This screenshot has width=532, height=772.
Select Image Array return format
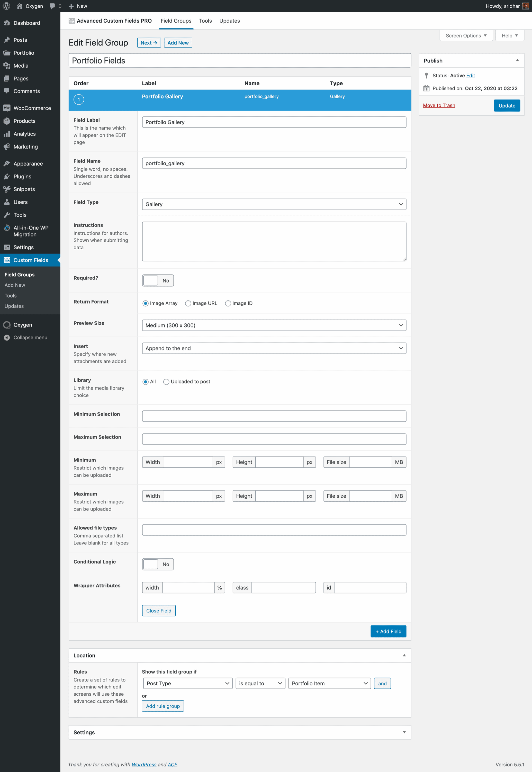pos(145,303)
